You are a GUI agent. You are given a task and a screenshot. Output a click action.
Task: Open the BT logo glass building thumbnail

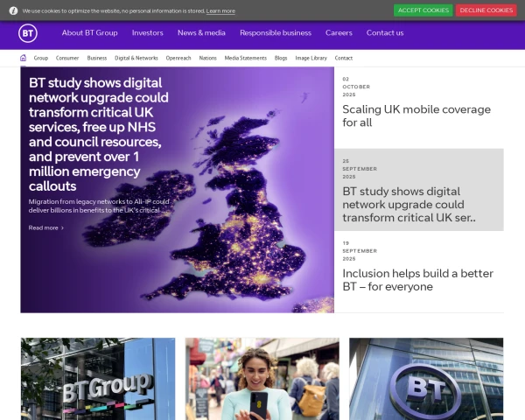click(x=426, y=379)
